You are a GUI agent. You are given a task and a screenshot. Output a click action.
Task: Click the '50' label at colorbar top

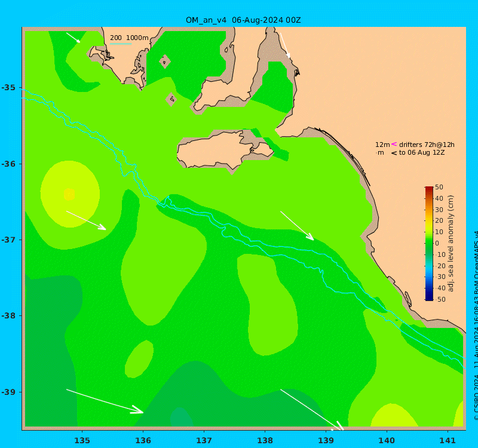pos(439,187)
